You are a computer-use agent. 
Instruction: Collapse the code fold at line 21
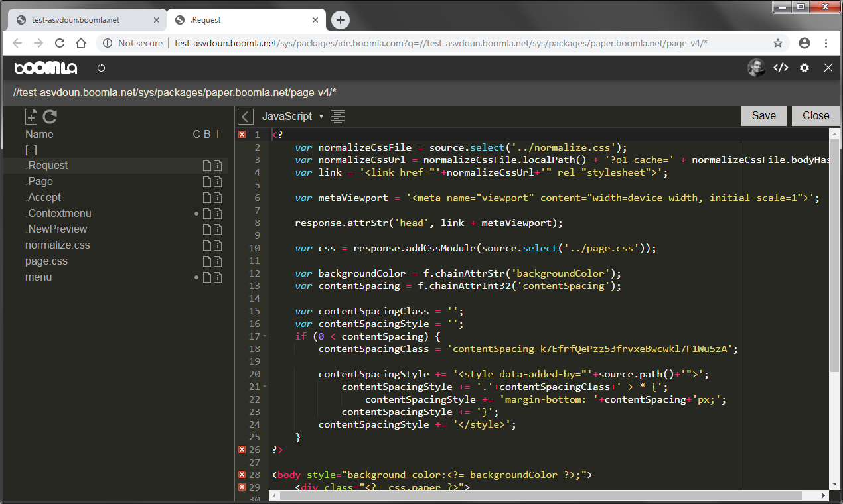pyautogui.click(x=265, y=387)
